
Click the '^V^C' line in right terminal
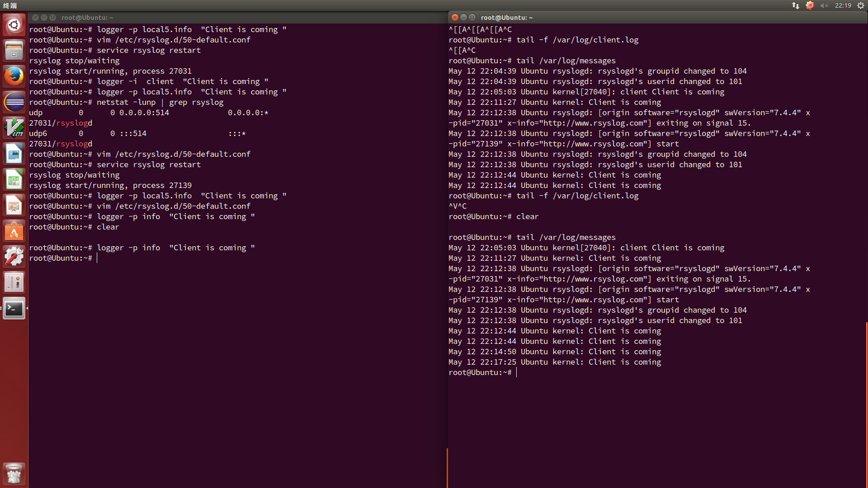458,206
